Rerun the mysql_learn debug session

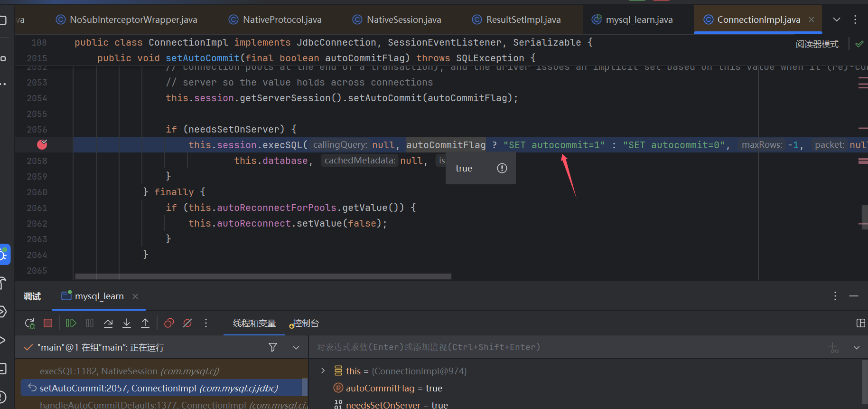[x=30, y=323]
